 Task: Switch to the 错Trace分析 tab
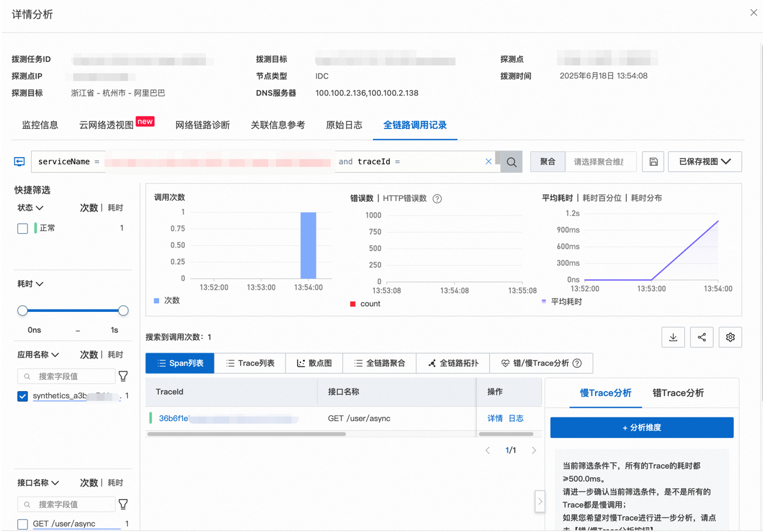pyautogui.click(x=678, y=393)
